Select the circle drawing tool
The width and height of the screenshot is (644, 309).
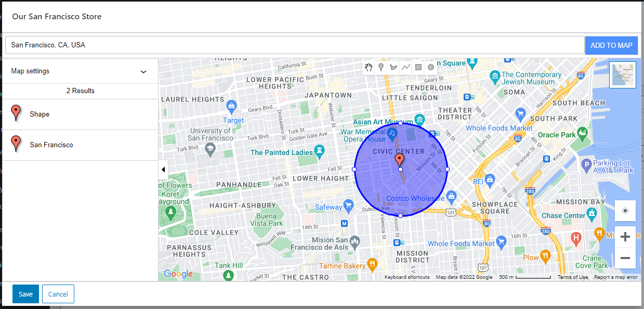[x=431, y=67]
